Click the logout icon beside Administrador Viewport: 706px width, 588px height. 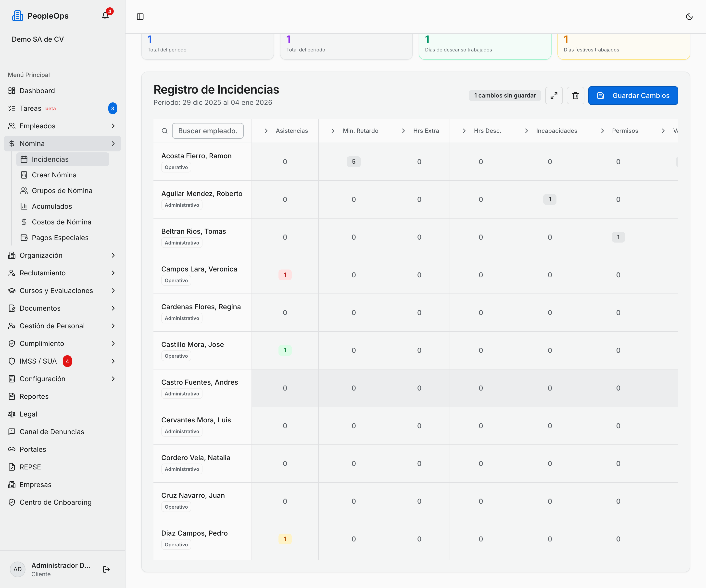click(x=106, y=569)
